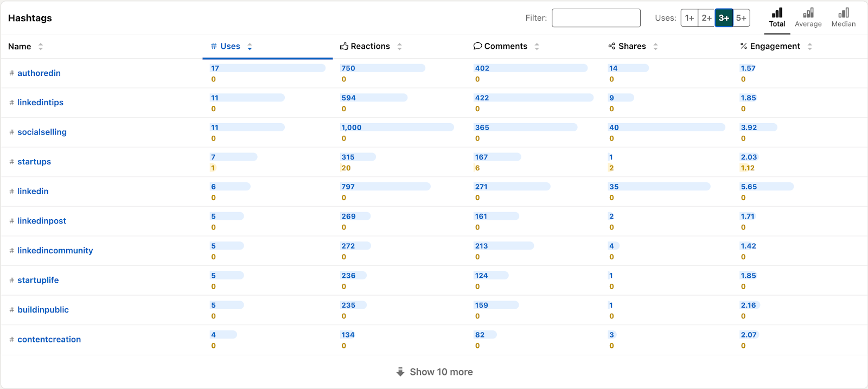
Task: Click the thumbs-up icon in Reactions header
Action: (x=344, y=46)
